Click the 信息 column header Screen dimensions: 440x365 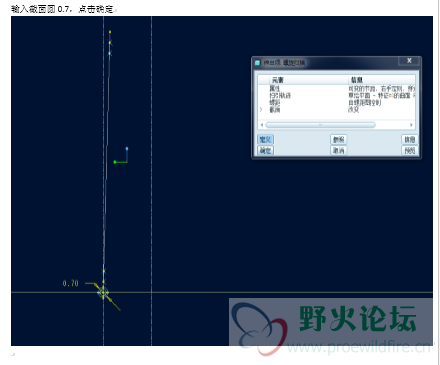click(382, 80)
